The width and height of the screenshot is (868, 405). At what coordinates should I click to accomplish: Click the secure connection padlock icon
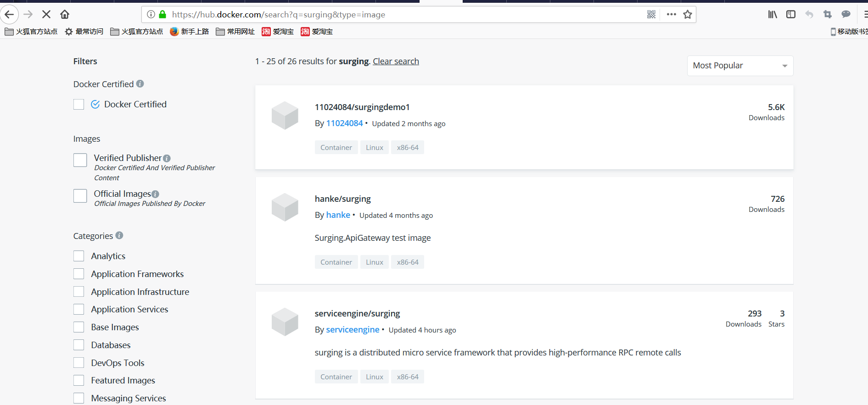(162, 15)
